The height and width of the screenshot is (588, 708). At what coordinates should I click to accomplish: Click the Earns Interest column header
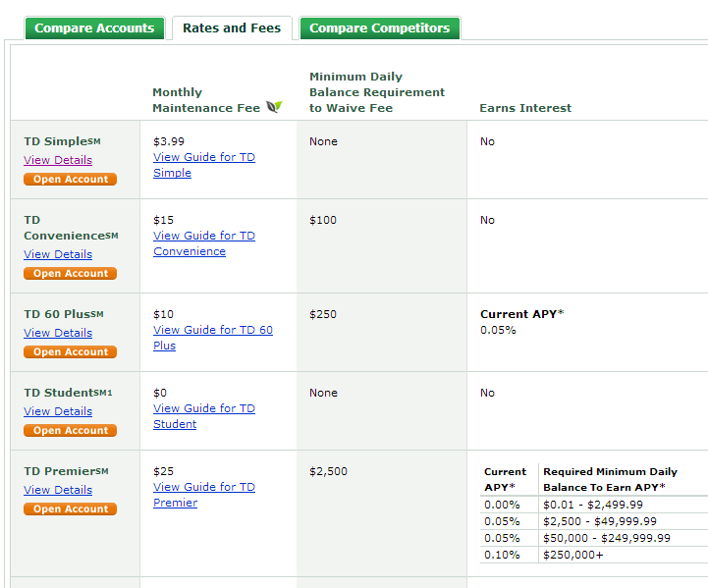coord(525,108)
